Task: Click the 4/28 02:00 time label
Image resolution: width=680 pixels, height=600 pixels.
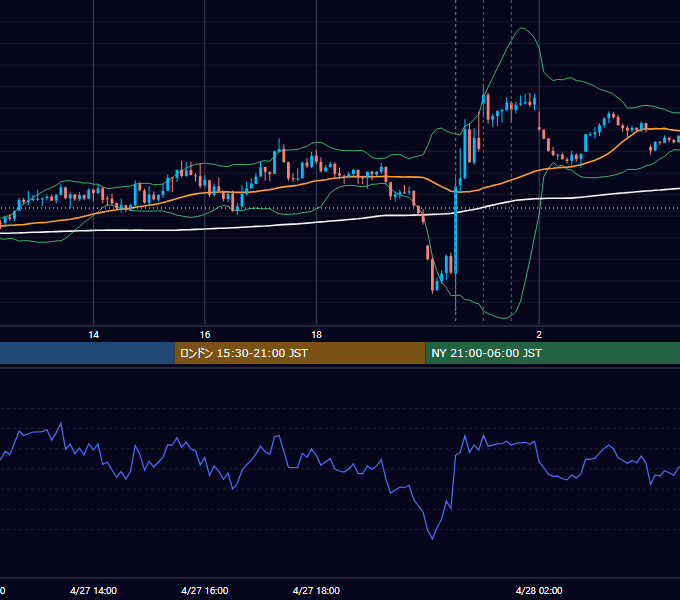Action: point(539,590)
